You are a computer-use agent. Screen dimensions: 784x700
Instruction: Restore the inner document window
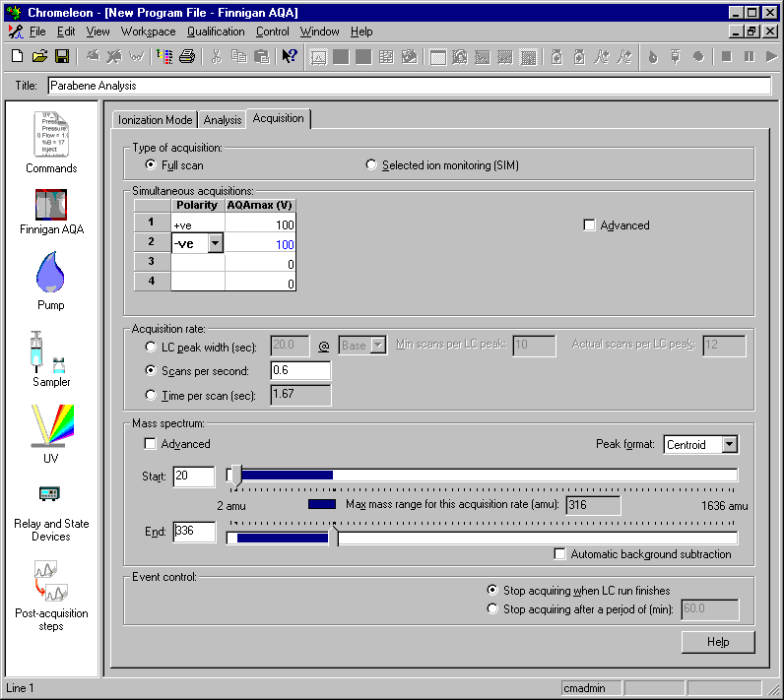(x=751, y=32)
